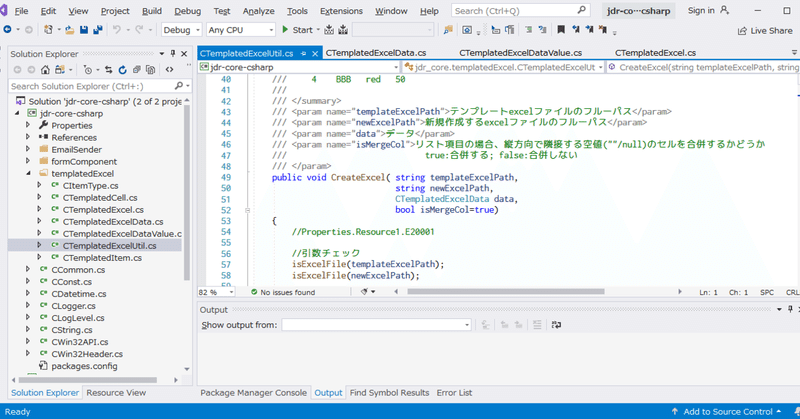Click Add to Source Control in the status bar
Viewport: 800px width, 419px height.
point(727,411)
